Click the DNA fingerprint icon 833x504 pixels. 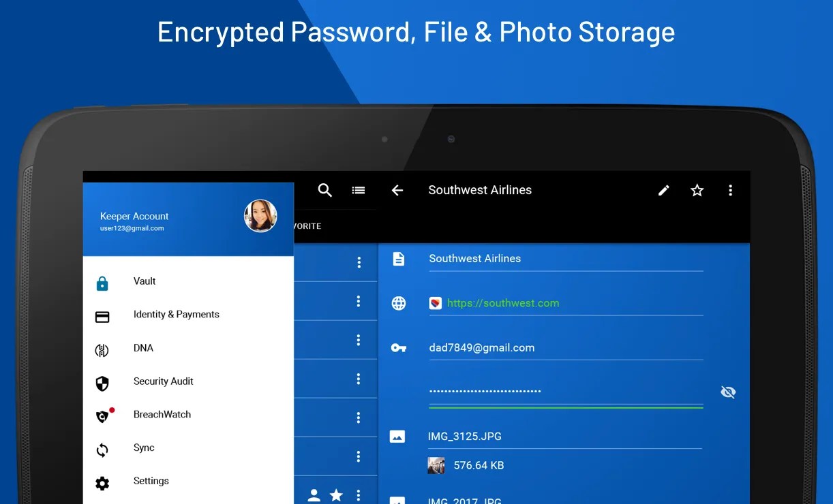(x=102, y=350)
